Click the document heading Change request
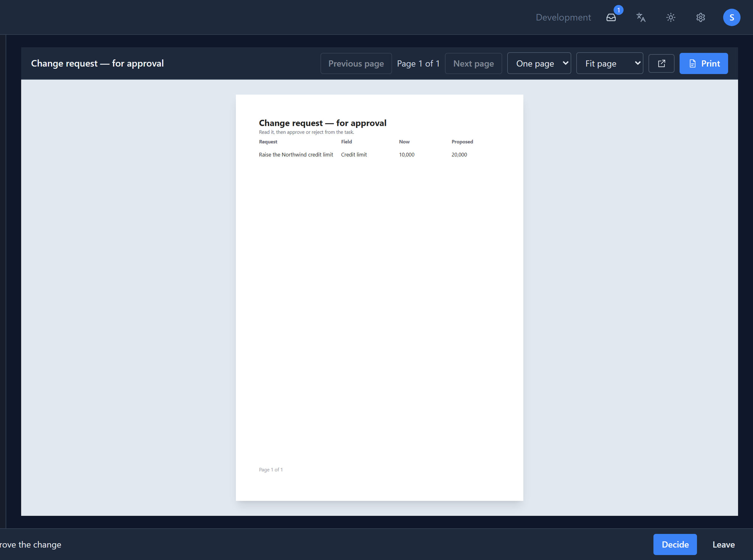This screenshot has width=753, height=560. pyautogui.click(x=323, y=123)
